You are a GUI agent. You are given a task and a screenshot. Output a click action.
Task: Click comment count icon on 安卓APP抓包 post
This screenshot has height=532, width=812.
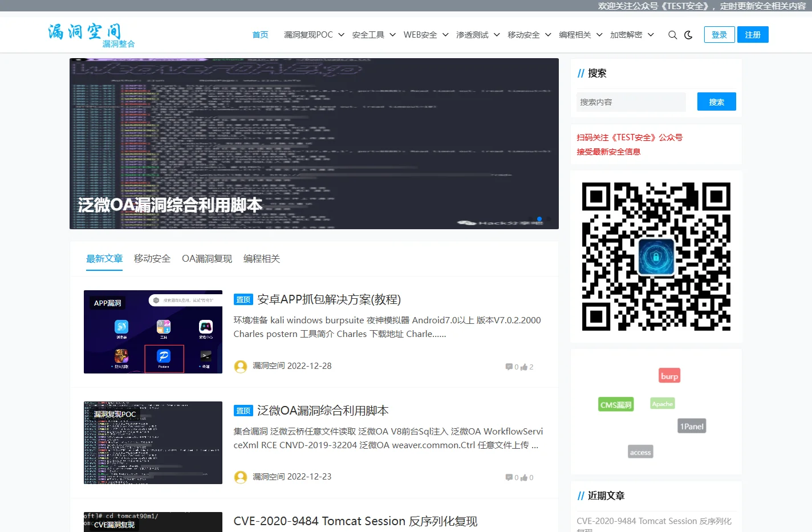(x=509, y=367)
